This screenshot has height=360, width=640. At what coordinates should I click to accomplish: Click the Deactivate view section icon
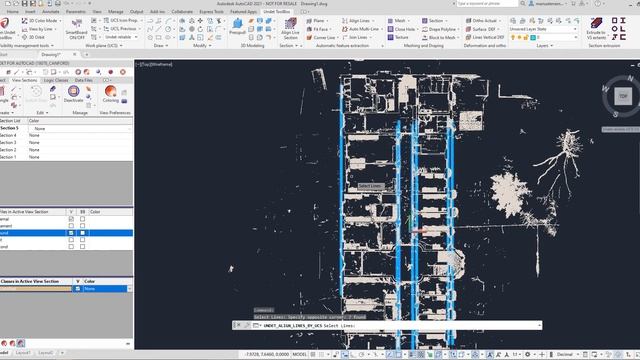(73, 91)
